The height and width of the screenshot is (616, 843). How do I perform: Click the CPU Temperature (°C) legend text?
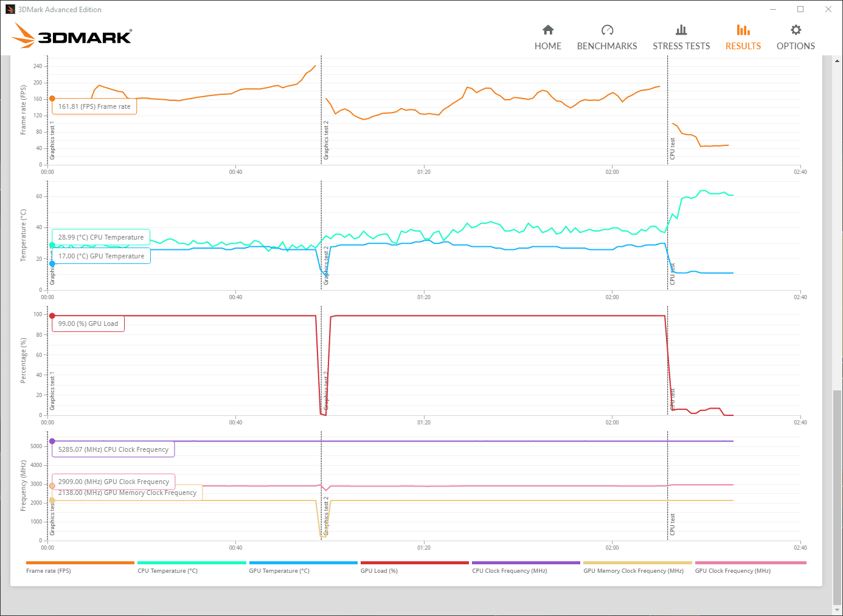pyautogui.click(x=168, y=571)
